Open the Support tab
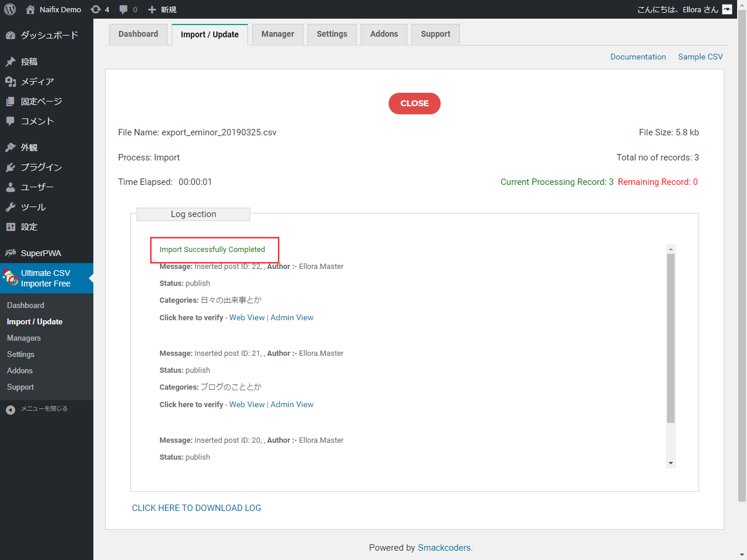The height and width of the screenshot is (560, 747). point(435,34)
